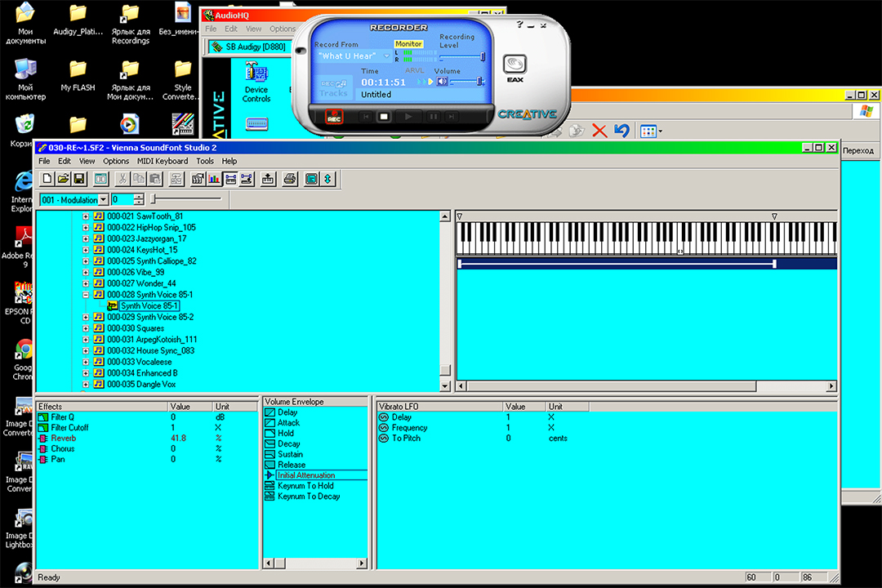Open the Edit menu in Vienna
This screenshot has width=882, height=588.
coord(65,161)
